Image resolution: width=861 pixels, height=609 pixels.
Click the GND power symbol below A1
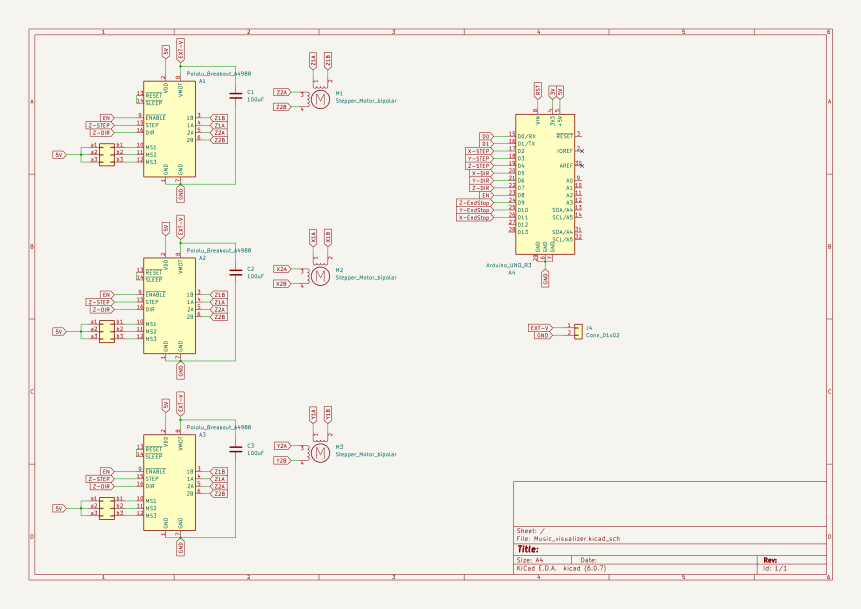[180, 194]
